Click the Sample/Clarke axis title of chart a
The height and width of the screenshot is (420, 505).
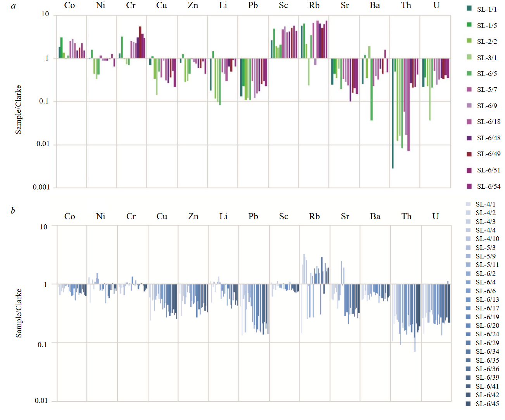(18, 110)
